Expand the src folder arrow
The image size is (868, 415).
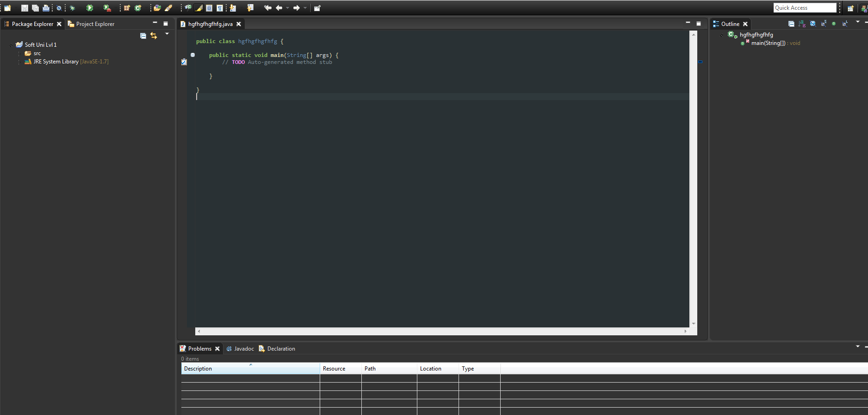(19, 54)
